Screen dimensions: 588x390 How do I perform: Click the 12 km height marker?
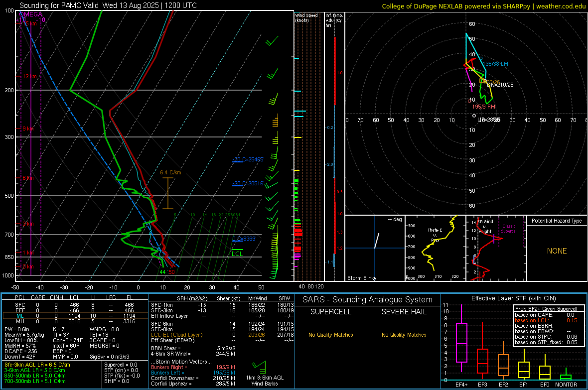tap(29, 76)
